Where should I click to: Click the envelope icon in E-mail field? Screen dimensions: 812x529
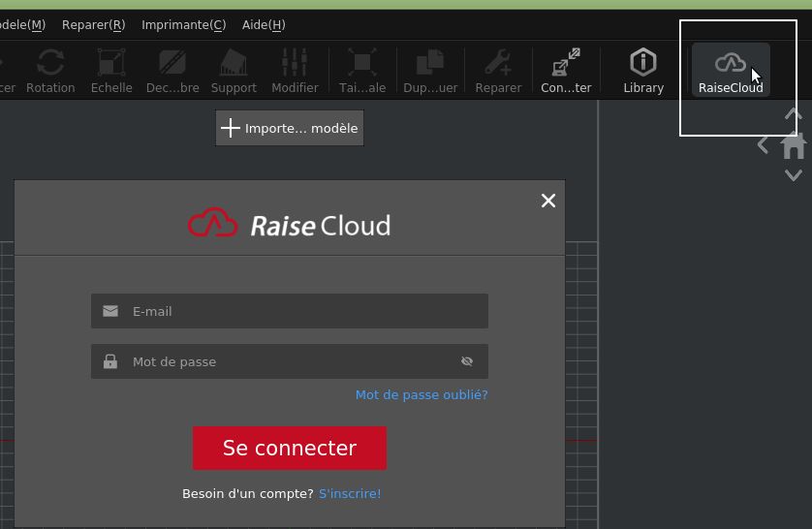click(110, 311)
